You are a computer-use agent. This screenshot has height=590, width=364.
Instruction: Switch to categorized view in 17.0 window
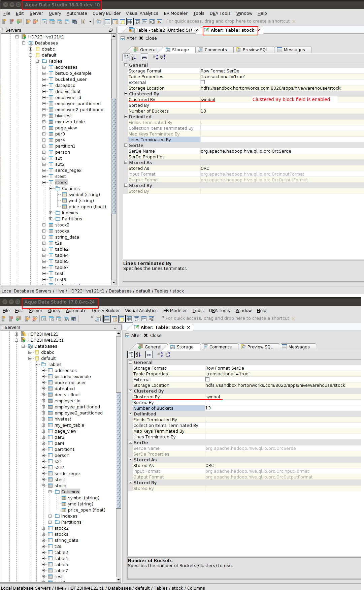(131, 354)
